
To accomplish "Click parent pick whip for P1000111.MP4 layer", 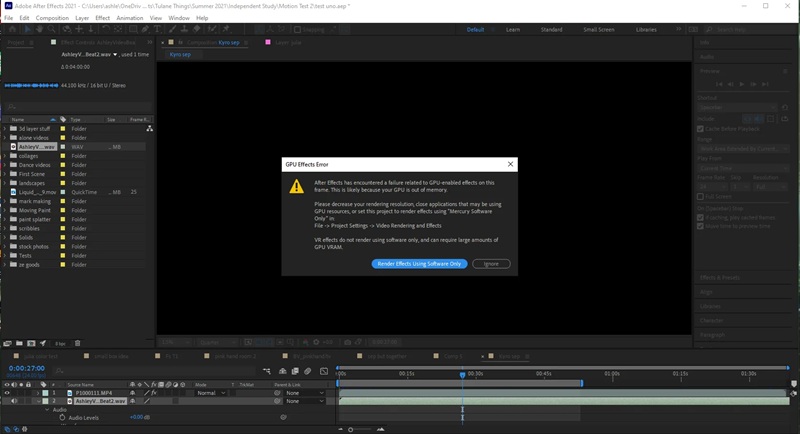I will click(277, 393).
